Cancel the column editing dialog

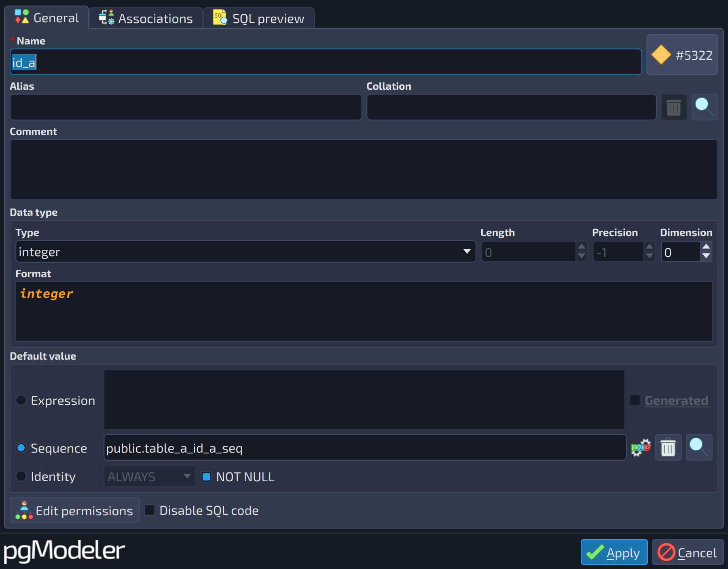[x=688, y=552]
